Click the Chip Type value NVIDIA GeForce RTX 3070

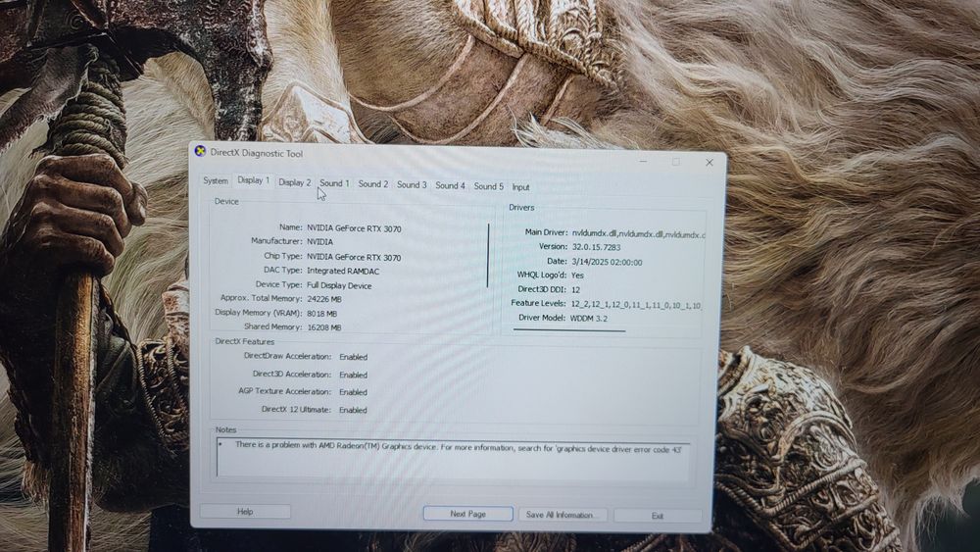pyautogui.click(x=354, y=258)
